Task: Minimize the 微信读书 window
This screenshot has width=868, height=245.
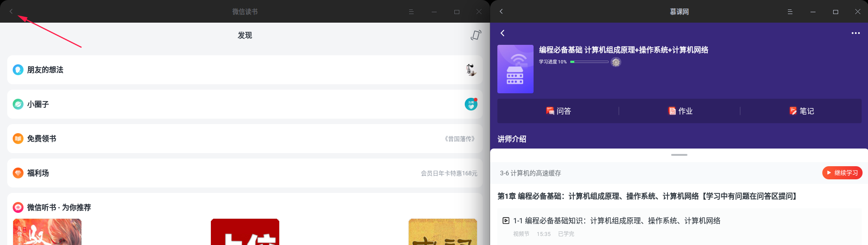Action: pos(434,12)
